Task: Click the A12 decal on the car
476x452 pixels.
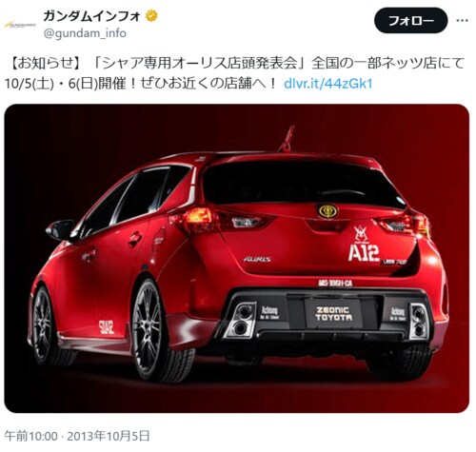Action: (x=364, y=253)
